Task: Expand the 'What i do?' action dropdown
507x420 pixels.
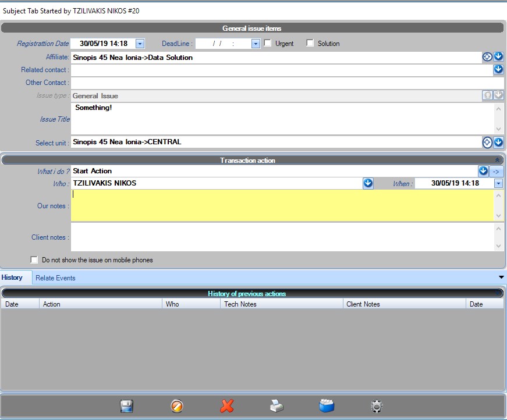Action: 483,171
